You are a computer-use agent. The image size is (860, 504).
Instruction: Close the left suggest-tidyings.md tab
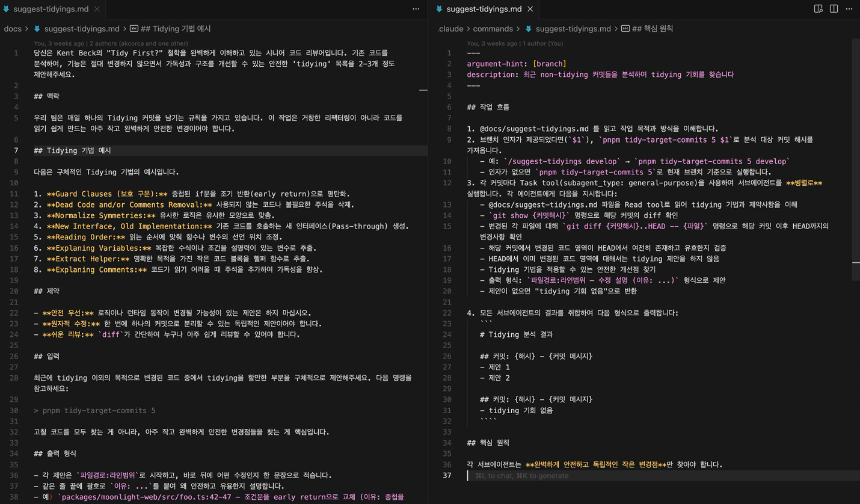coord(97,9)
